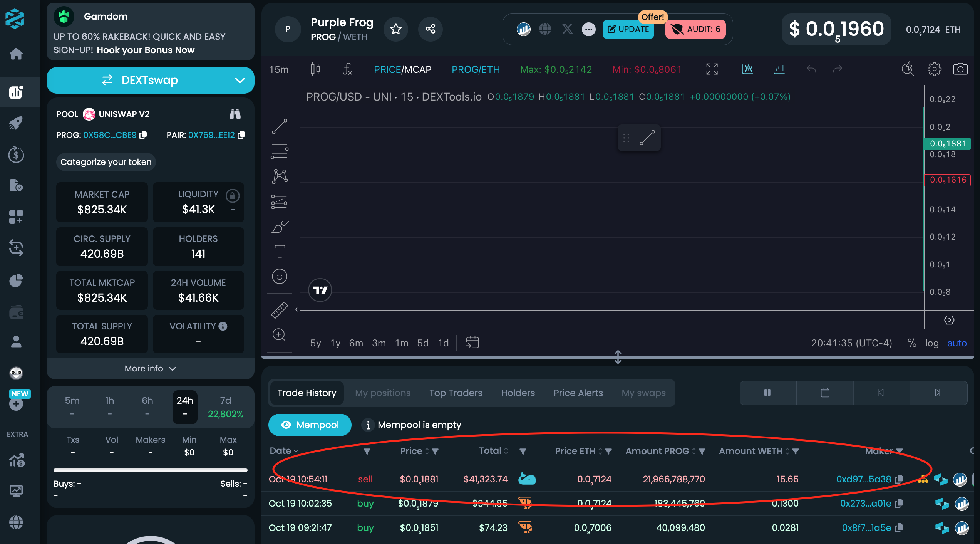Open the token website globe icon

coord(545,29)
